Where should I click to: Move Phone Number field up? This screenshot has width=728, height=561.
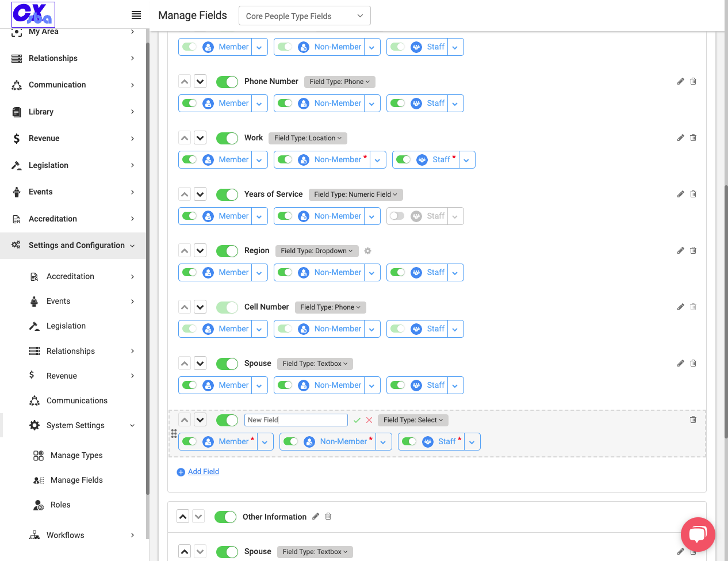tap(185, 82)
